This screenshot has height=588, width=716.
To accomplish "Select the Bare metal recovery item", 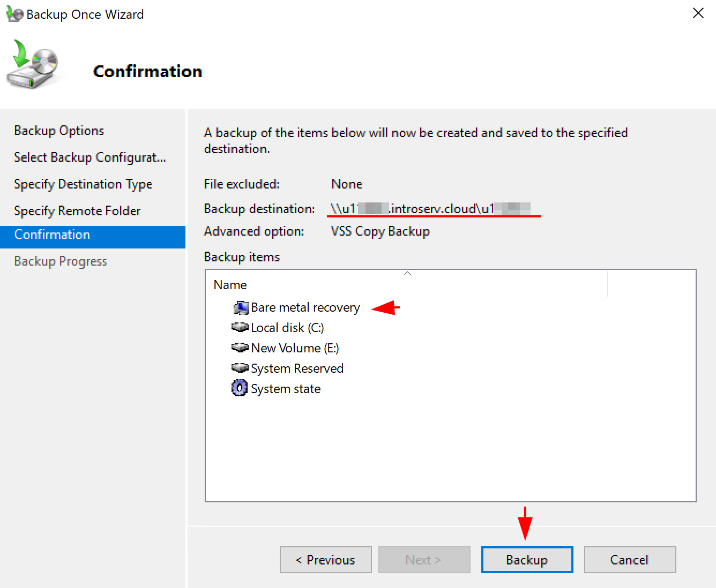I will pyautogui.click(x=305, y=307).
